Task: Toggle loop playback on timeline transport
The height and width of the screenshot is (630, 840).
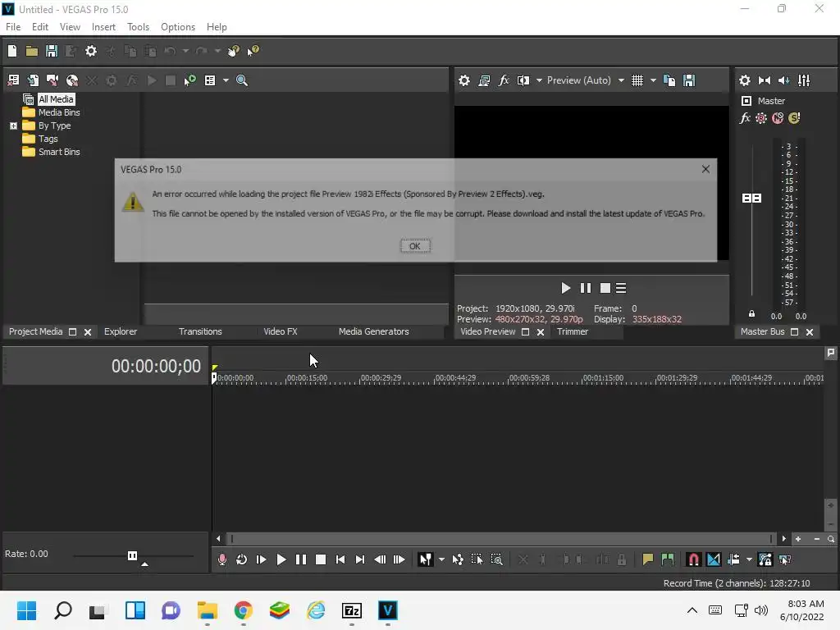Action: 242,559
